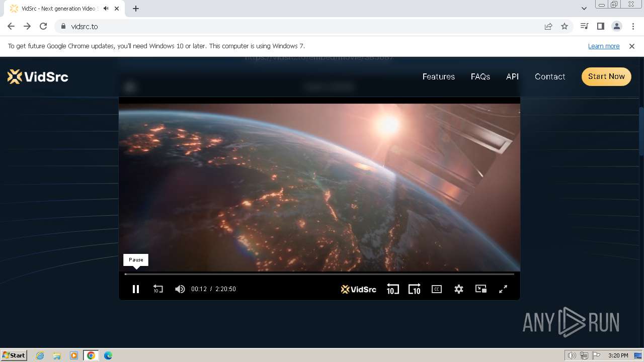This screenshot has height=362, width=644.
Task: Click the VidSrc logo in player bar
Action: tap(359, 289)
